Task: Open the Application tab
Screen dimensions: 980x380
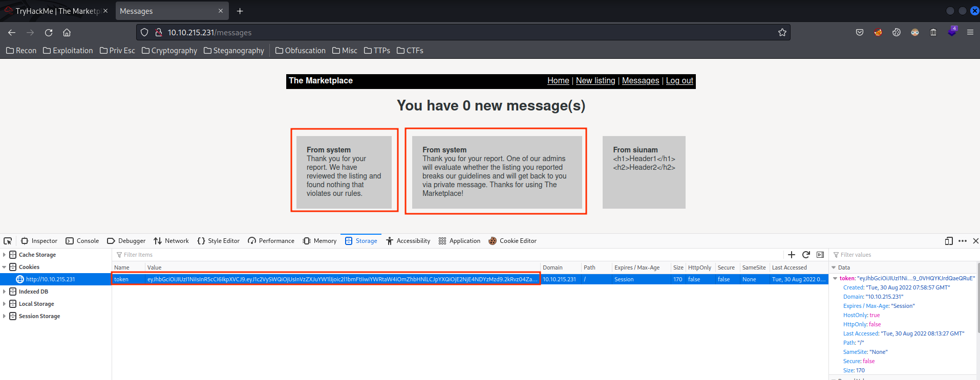Action: point(460,241)
